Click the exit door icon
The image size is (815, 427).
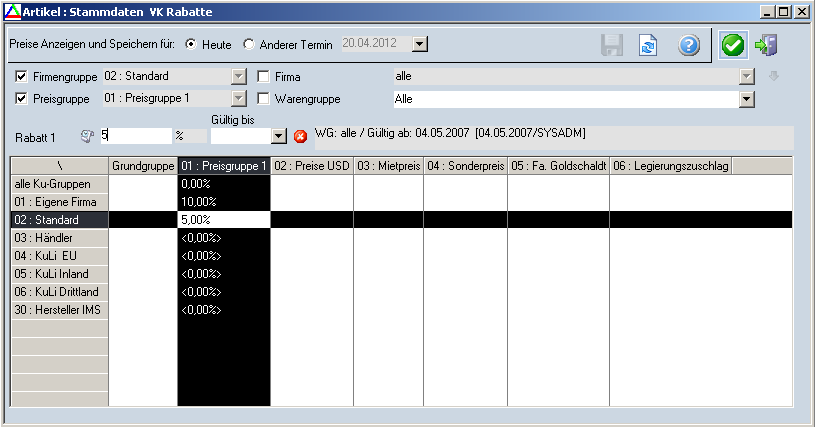[767, 46]
